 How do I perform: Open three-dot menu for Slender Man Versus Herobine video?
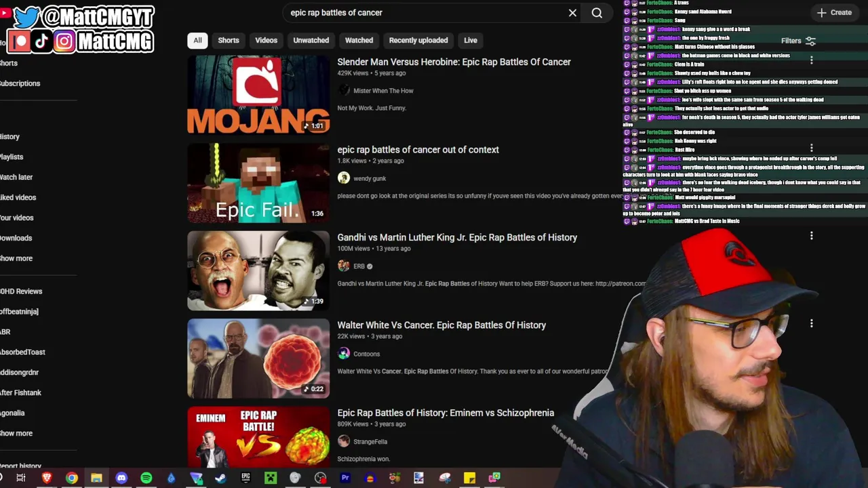click(812, 60)
